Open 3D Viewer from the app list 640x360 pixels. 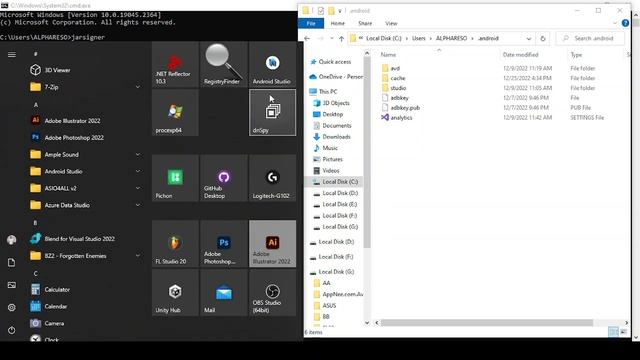point(86,70)
